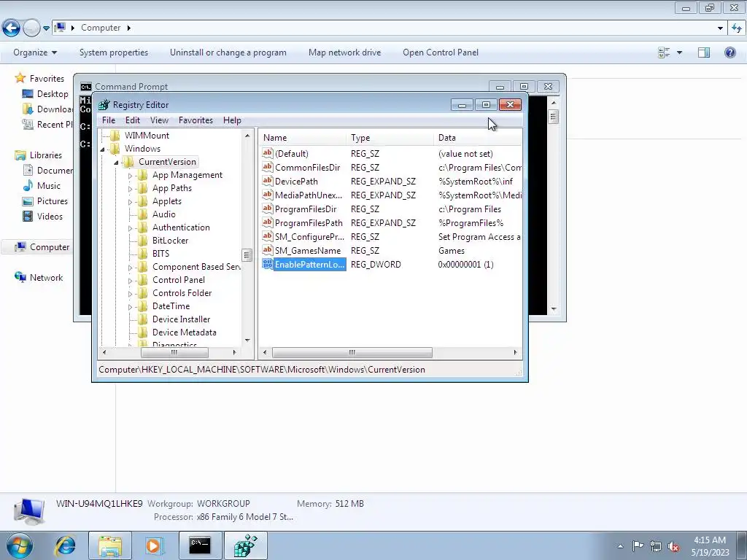Image resolution: width=747 pixels, height=560 pixels.
Task: Open the view options dropdown arrow
Action: 679,52
